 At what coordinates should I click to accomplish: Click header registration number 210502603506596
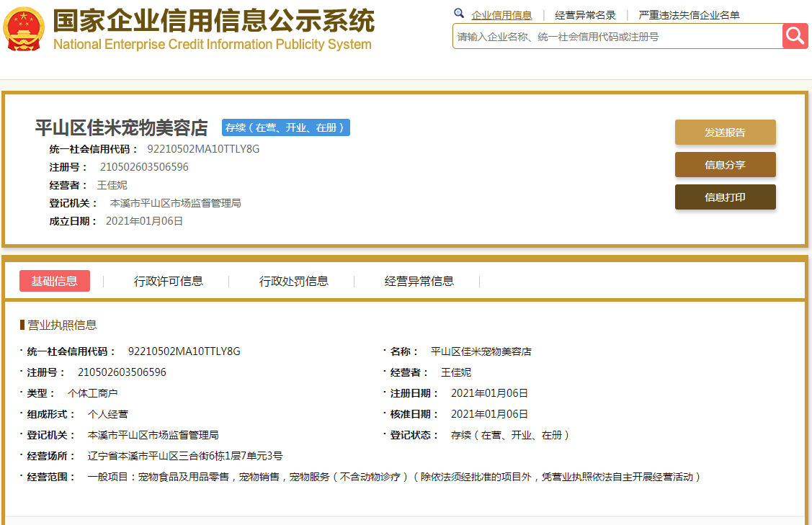pyautogui.click(x=144, y=167)
